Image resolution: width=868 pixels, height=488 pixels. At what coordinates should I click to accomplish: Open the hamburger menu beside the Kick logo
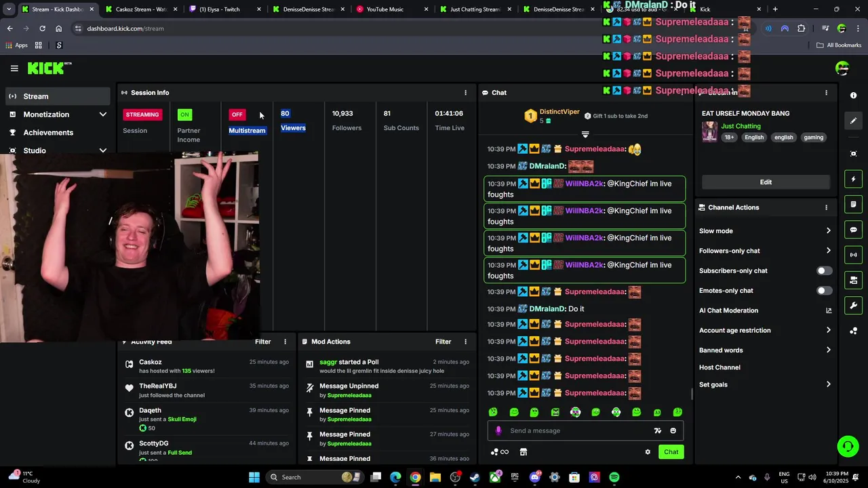pos(14,68)
